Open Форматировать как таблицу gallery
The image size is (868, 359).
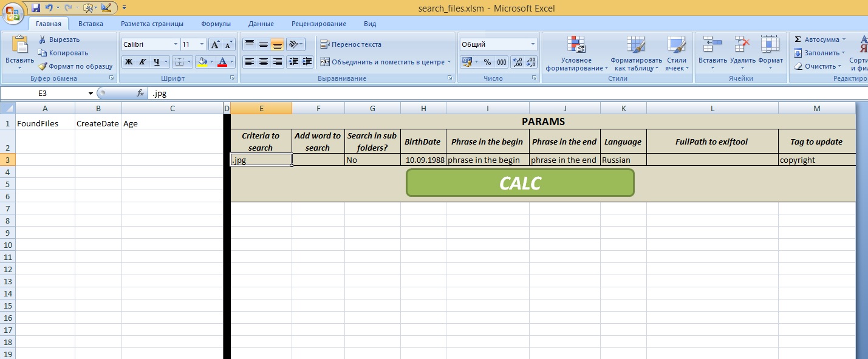pos(637,53)
